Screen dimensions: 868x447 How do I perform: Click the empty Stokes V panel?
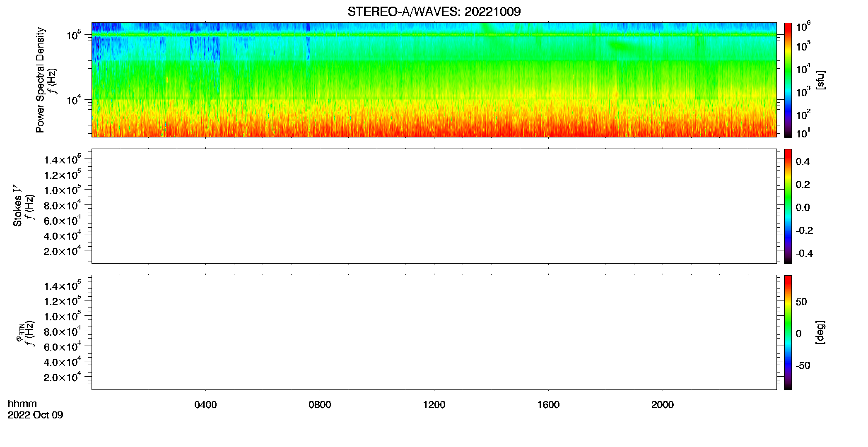434,206
